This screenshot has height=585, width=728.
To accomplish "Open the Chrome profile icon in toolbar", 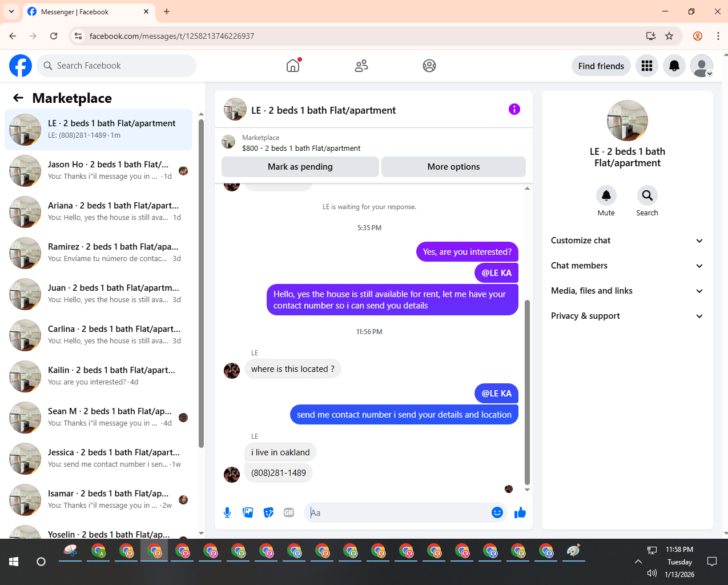I will tap(698, 36).
